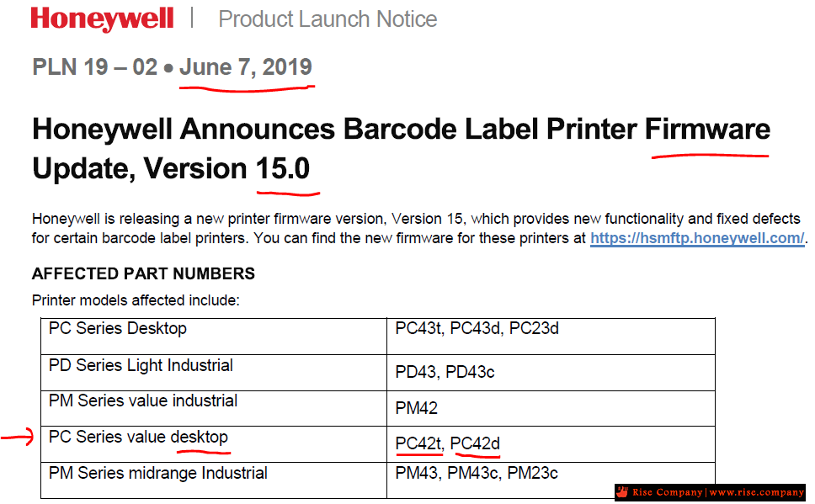The width and height of the screenshot is (815, 504).
Task: Select the PM Series midrange Industrial cell
Action: [x=214, y=480]
